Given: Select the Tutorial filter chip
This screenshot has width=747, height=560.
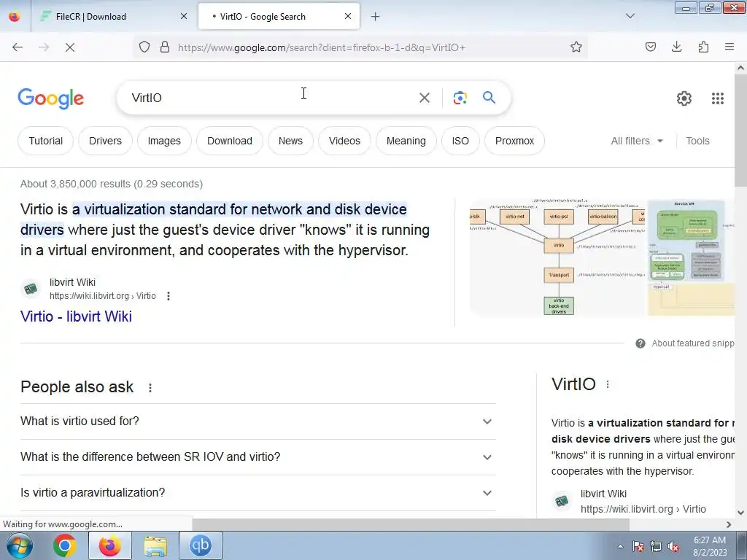Looking at the screenshot, I should click(45, 141).
